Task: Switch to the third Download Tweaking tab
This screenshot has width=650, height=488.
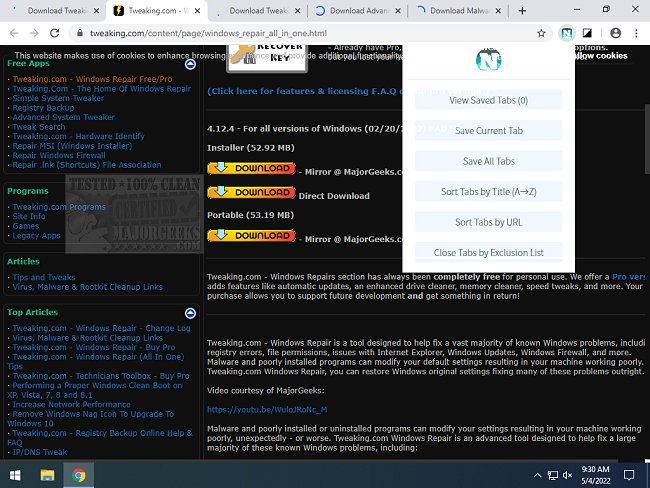Action: pos(257,11)
